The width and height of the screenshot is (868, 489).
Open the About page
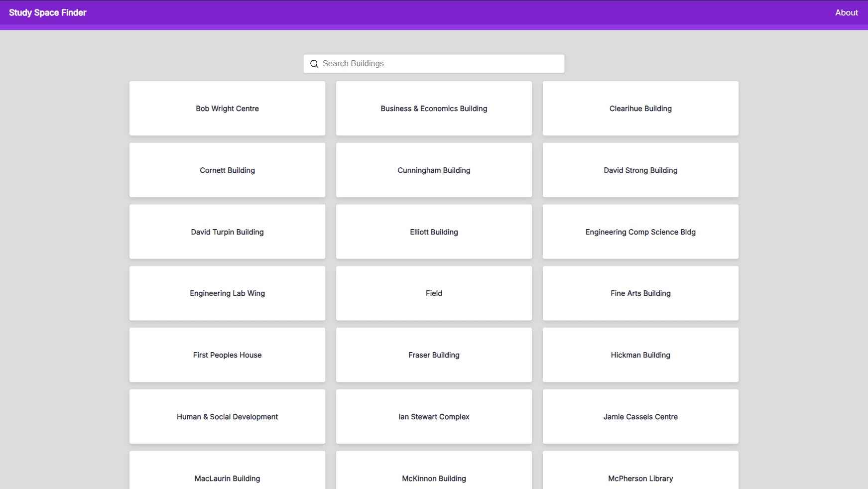point(847,12)
